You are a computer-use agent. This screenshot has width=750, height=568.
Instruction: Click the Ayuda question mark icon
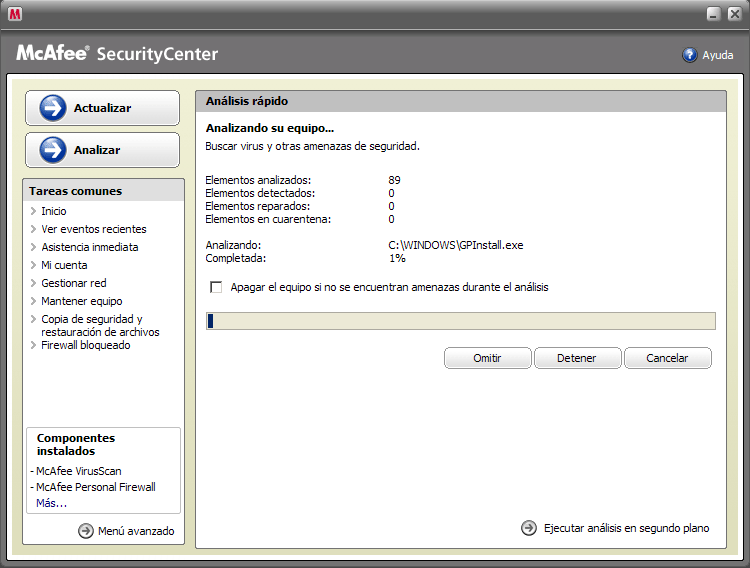(689, 55)
